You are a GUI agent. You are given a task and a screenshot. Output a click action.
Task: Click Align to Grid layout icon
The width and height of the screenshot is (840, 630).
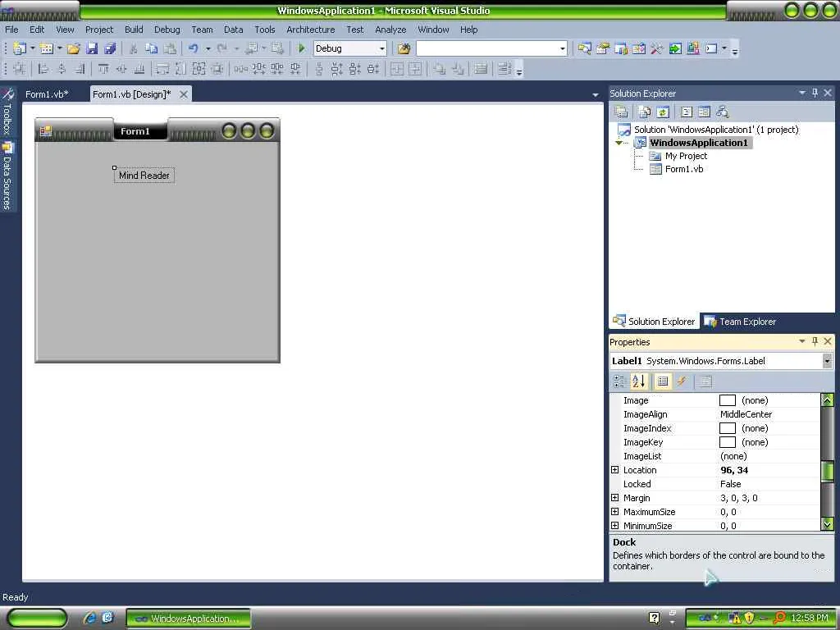(20, 69)
